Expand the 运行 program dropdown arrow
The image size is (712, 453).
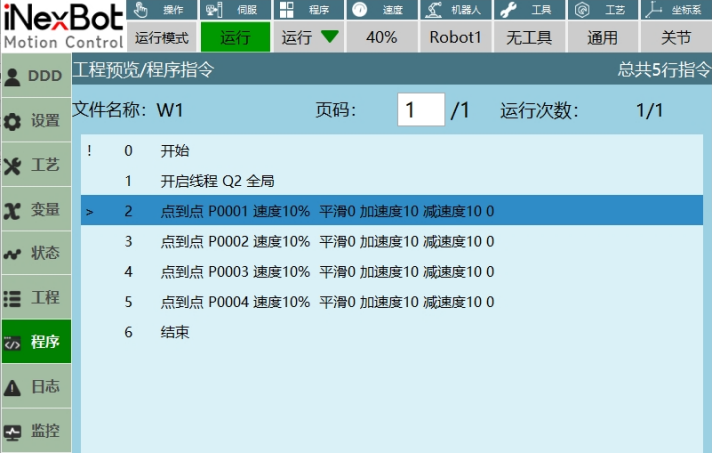click(329, 37)
